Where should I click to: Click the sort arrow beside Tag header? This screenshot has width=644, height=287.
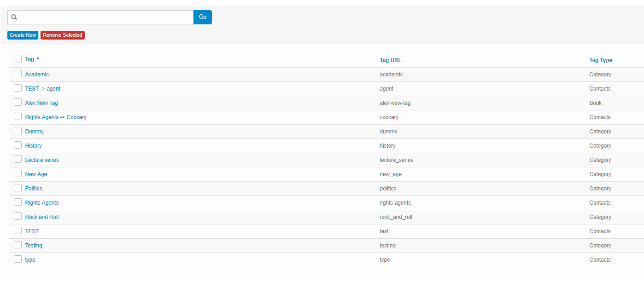coord(38,58)
